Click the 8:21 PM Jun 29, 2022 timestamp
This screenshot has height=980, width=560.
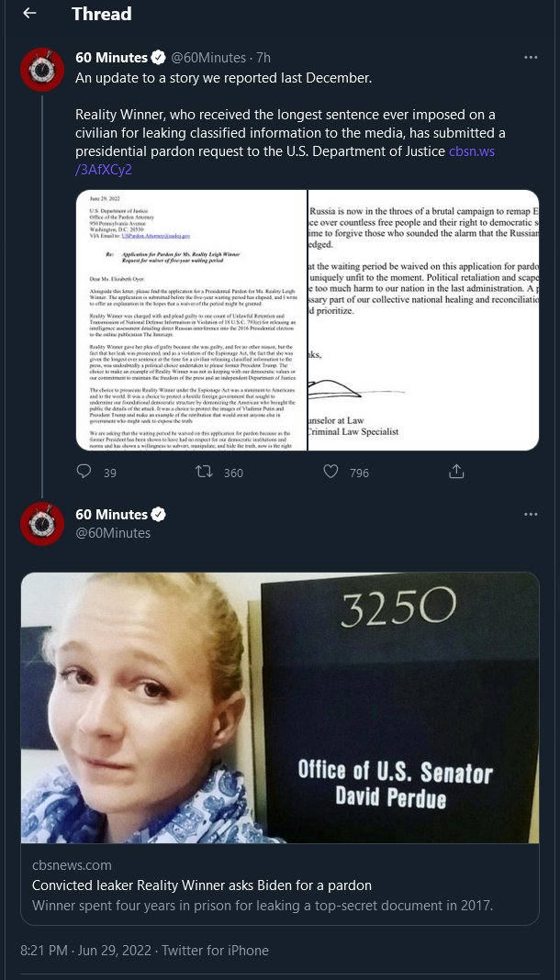85,951
